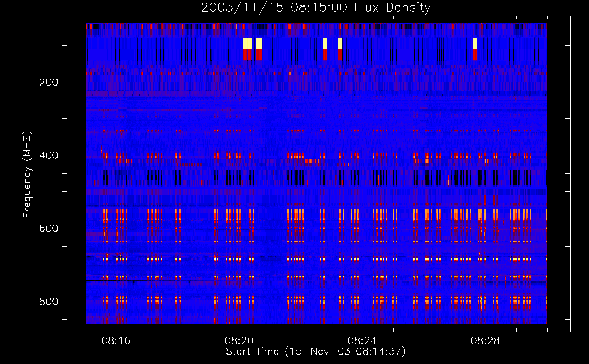Click the 600 frequency tick label
The image size is (589, 364).
[x=48, y=228]
